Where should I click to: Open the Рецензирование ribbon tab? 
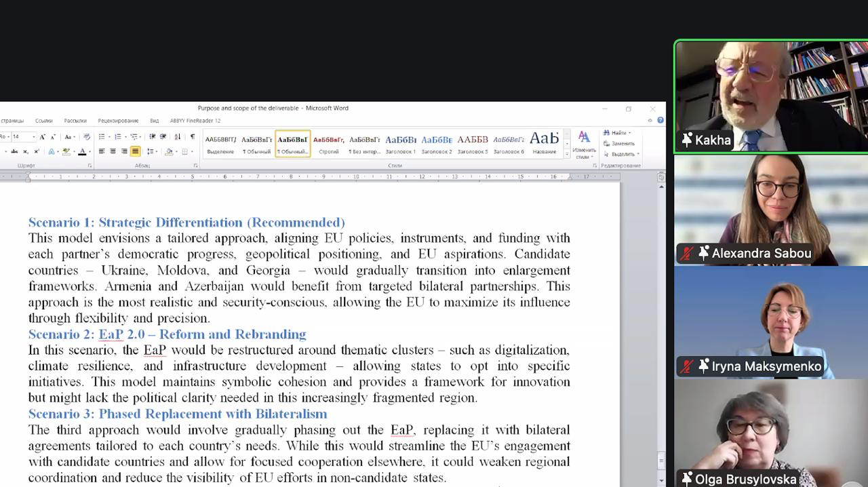(118, 121)
